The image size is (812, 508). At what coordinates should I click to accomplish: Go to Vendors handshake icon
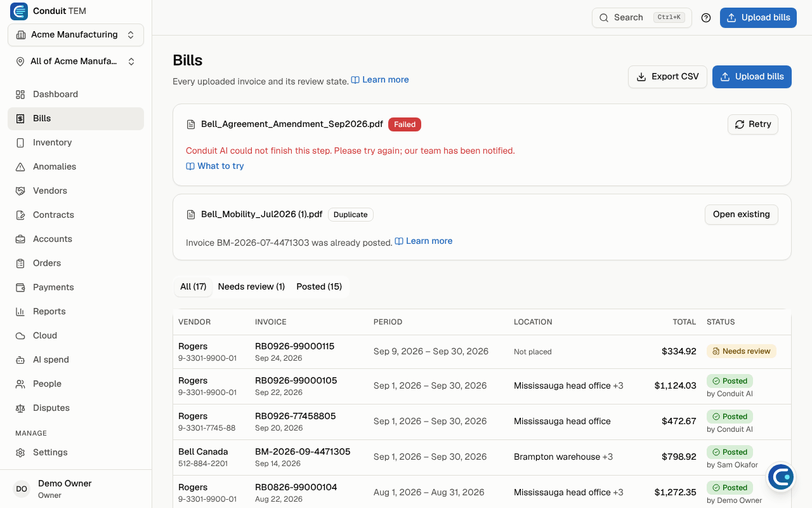20,190
